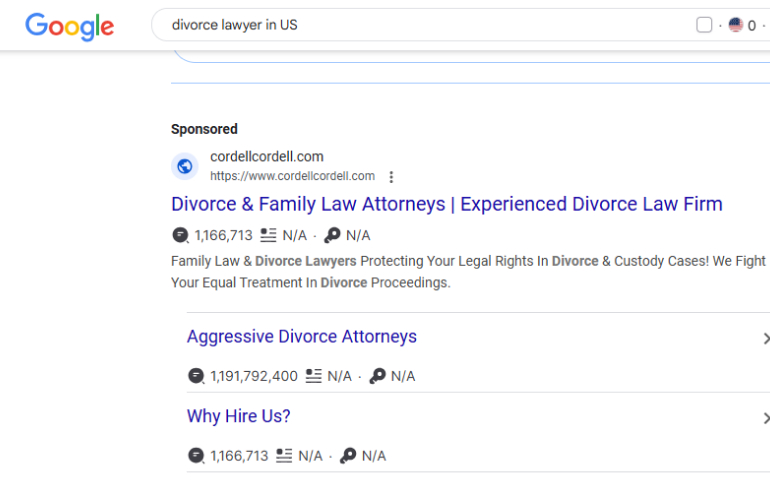Screen dimensions: 770x497
Task: Click the traffic icon beside 1,191,792,400
Action: pyautogui.click(x=196, y=376)
